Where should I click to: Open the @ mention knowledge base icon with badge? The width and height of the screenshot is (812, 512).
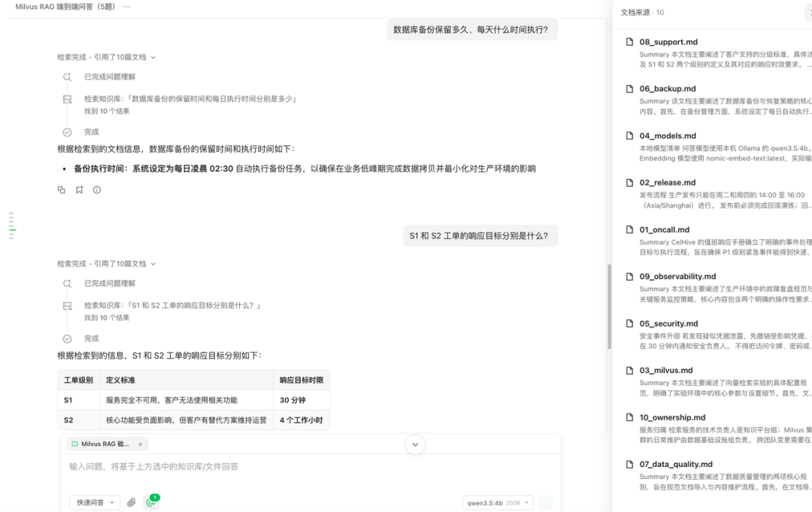(152, 501)
